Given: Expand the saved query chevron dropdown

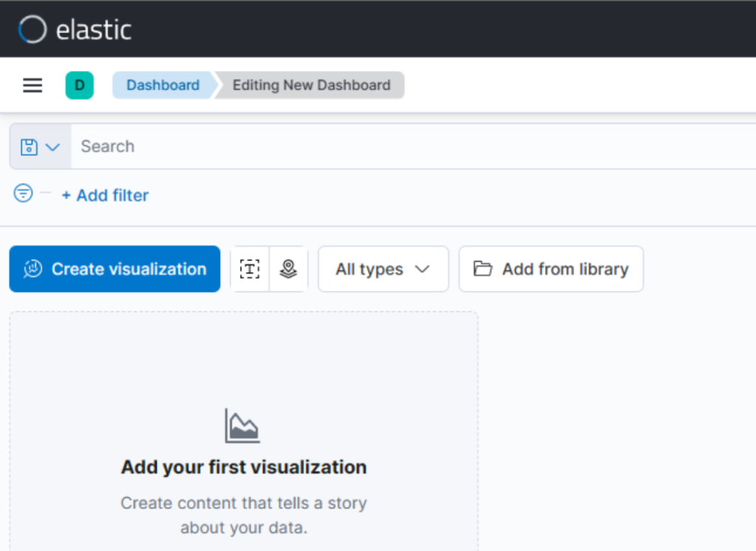Looking at the screenshot, I should (x=52, y=147).
